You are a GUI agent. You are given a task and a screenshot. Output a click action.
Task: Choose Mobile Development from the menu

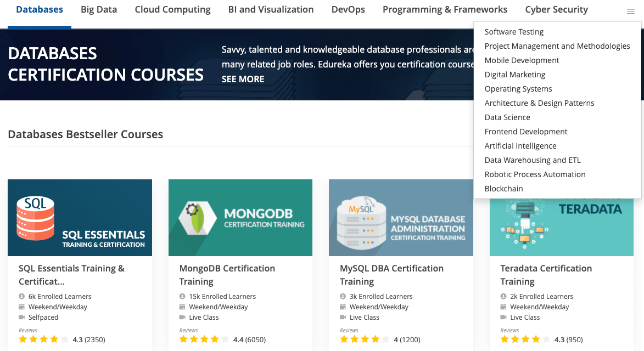coord(522,60)
